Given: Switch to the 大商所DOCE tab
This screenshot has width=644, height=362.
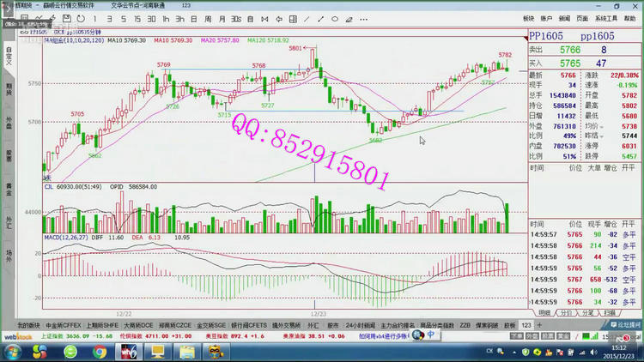Looking at the screenshot, I should (140, 326).
